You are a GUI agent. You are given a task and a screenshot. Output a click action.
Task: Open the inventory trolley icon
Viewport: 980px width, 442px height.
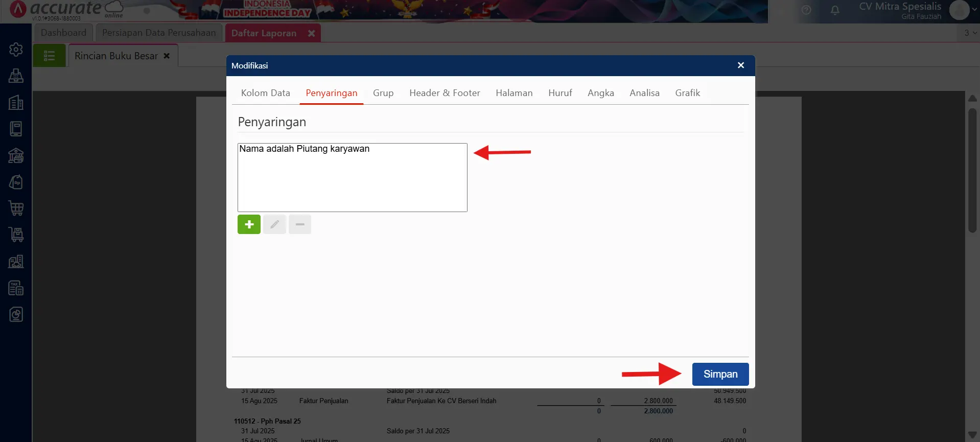pos(16,235)
